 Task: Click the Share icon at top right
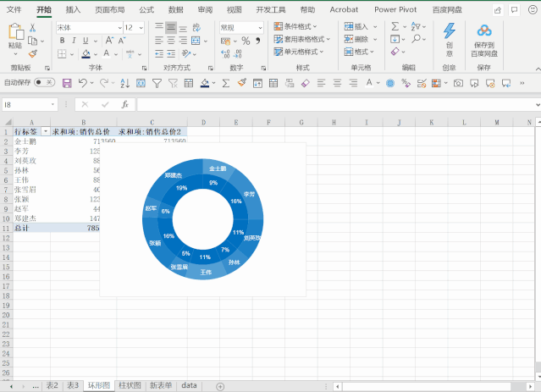tap(498, 10)
